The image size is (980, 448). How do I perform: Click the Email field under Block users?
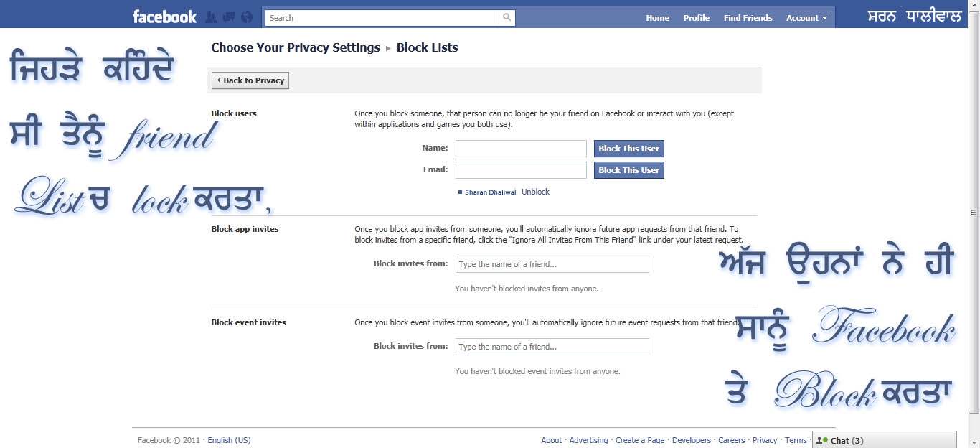521,170
